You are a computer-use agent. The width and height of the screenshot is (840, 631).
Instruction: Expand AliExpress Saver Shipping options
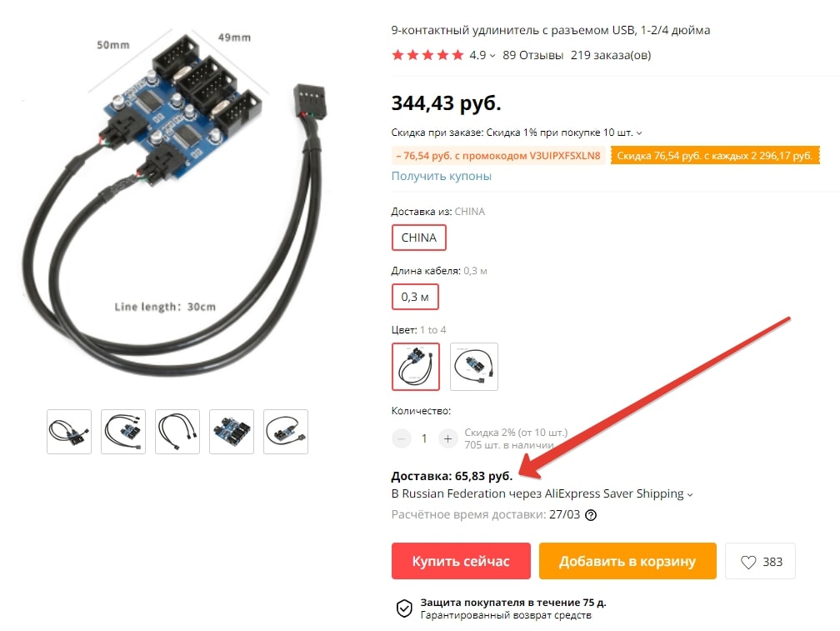pos(690,494)
